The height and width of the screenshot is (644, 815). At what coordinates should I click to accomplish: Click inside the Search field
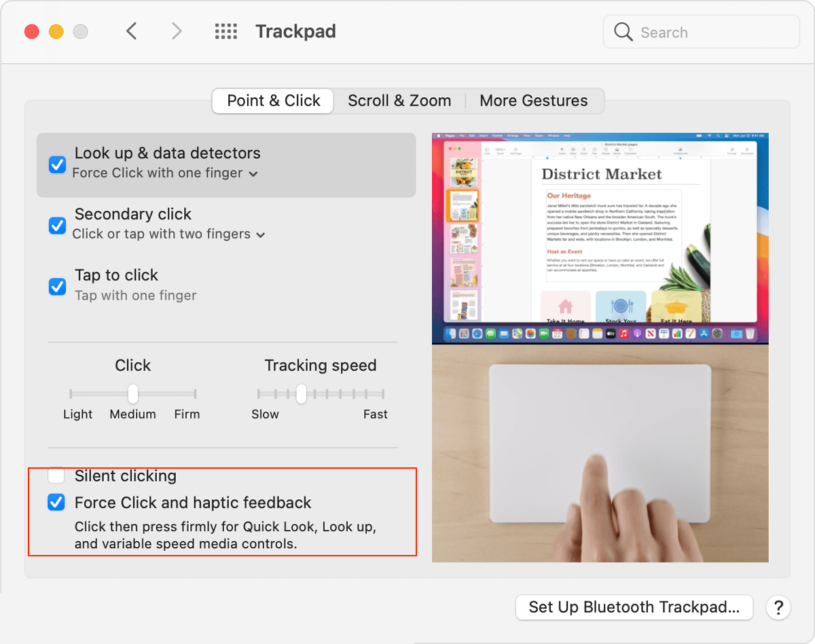click(x=701, y=32)
